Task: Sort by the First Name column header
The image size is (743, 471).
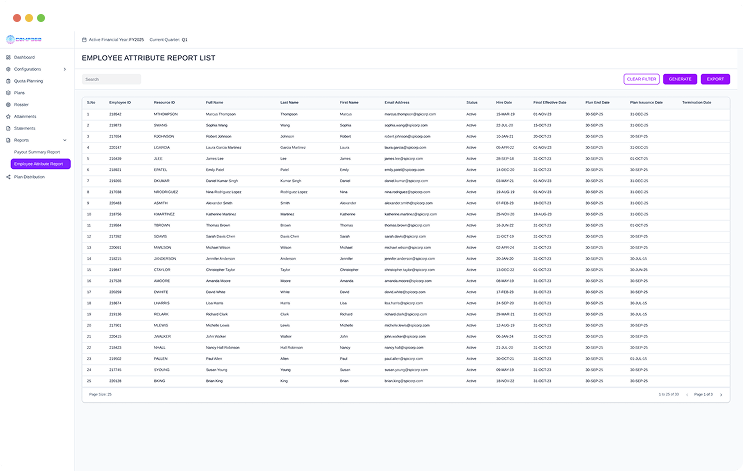Action: 349,102
